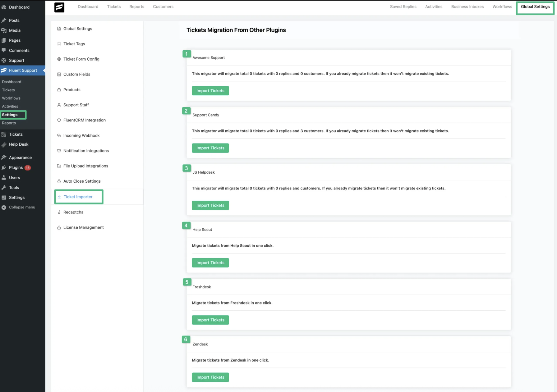Import tickets from Help Scout

(x=210, y=263)
